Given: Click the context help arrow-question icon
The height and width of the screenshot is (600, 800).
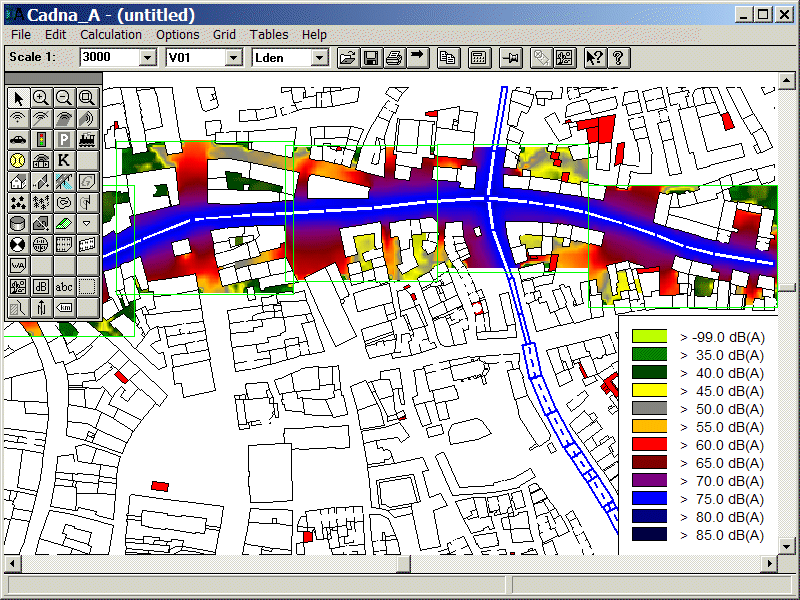Looking at the screenshot, I should tap(594, 58).
